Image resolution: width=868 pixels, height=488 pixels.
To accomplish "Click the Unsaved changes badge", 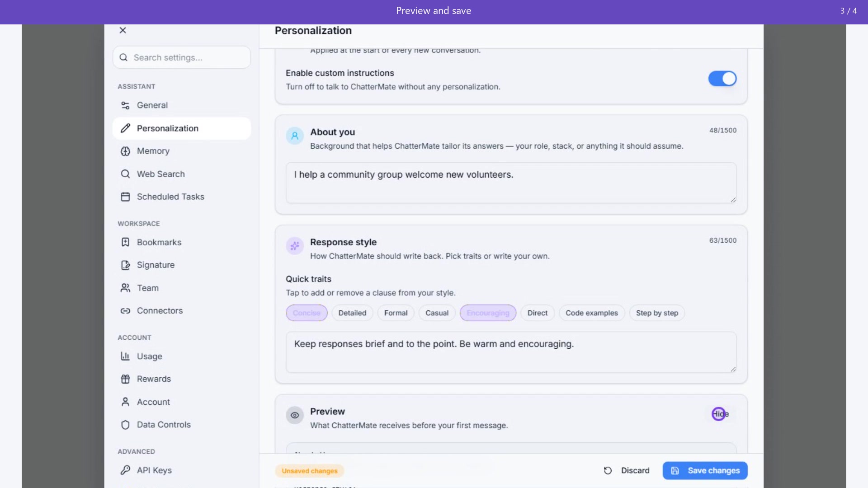I will coord(310,471).
